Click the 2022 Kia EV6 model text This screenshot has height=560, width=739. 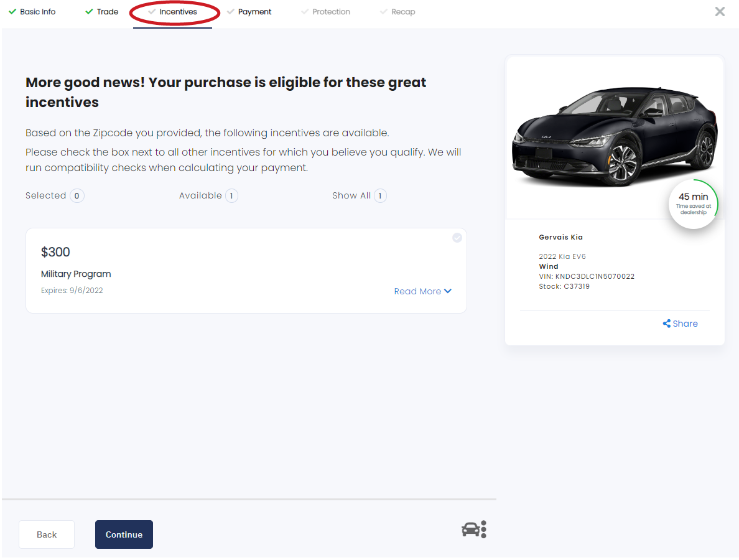562,256
